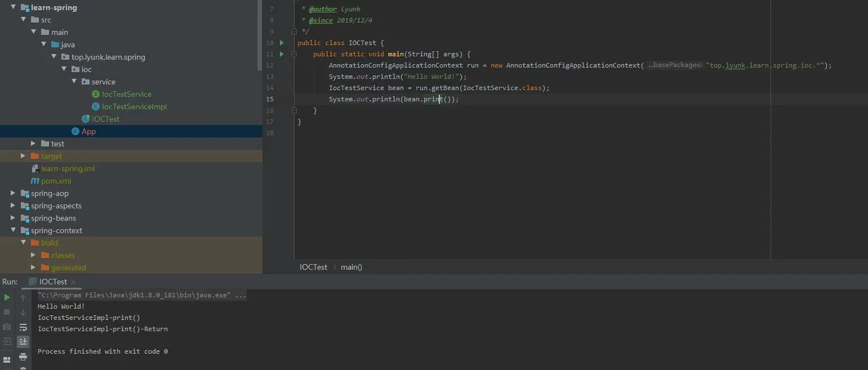Expand the spring-aop module
The height and width of the screenshot is (370, 868).
(x=14, y=193)
